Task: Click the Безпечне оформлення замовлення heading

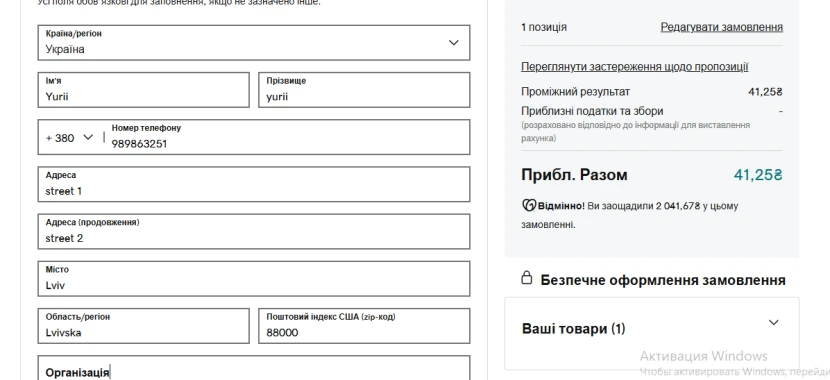Action: tap(663, 280)
